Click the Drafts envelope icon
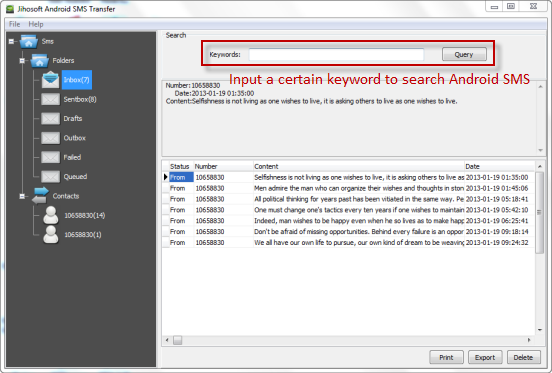552x373 pixels. click(50, 119)
